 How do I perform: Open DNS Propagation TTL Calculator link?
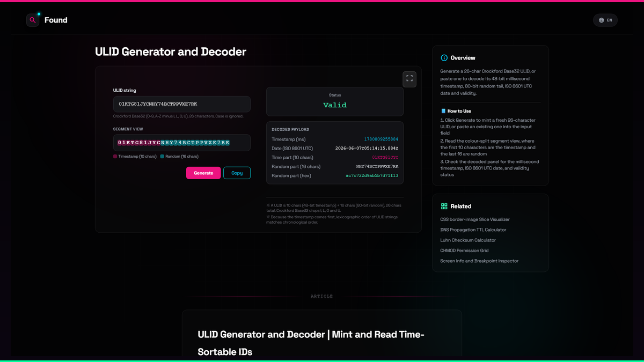(x=473, y=230)
